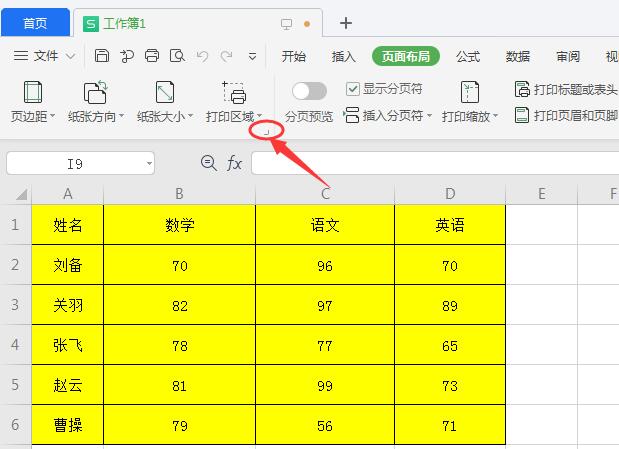Click 关羽's English score 89
Viewport: 619px width, 449px height.
tap(450, 305)
